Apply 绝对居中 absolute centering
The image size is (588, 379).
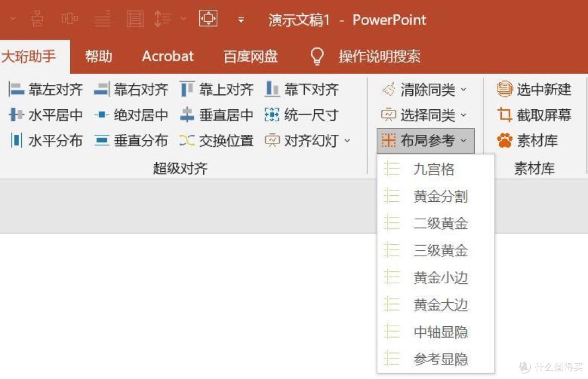pos(131,115)
